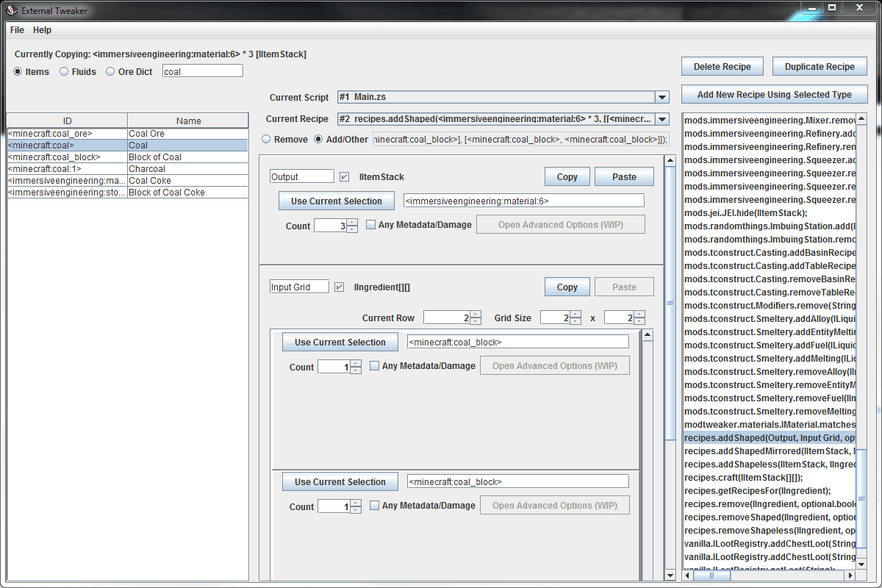The height and width of the screenshot is (588, 882).
Task: Click the recipe command text field
Action: point(520,140)
